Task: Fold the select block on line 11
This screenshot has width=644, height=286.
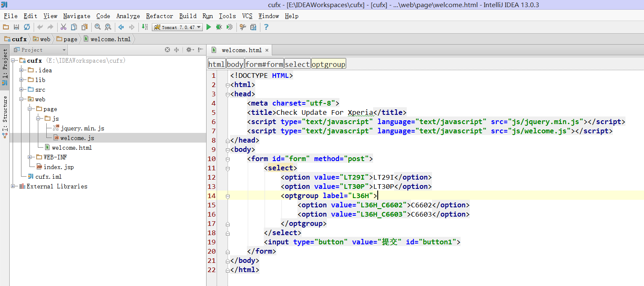Action: click(228, 168)
